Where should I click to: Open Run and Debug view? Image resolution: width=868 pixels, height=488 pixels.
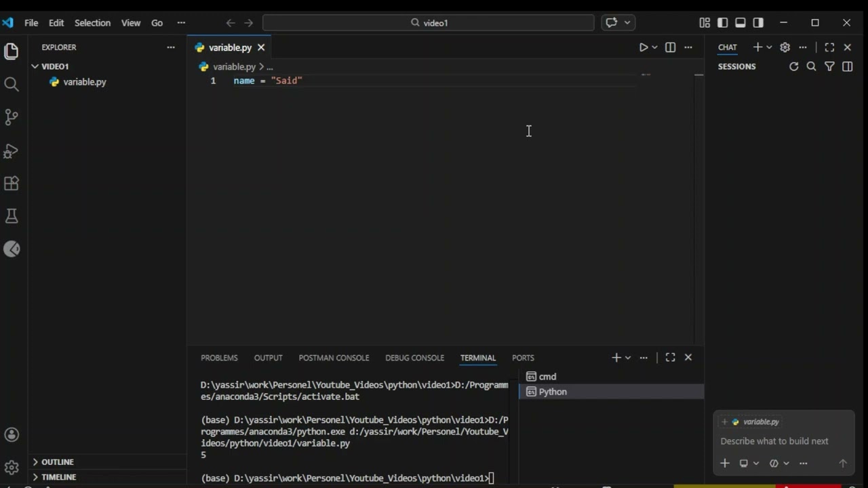click(x=12, y=150)
